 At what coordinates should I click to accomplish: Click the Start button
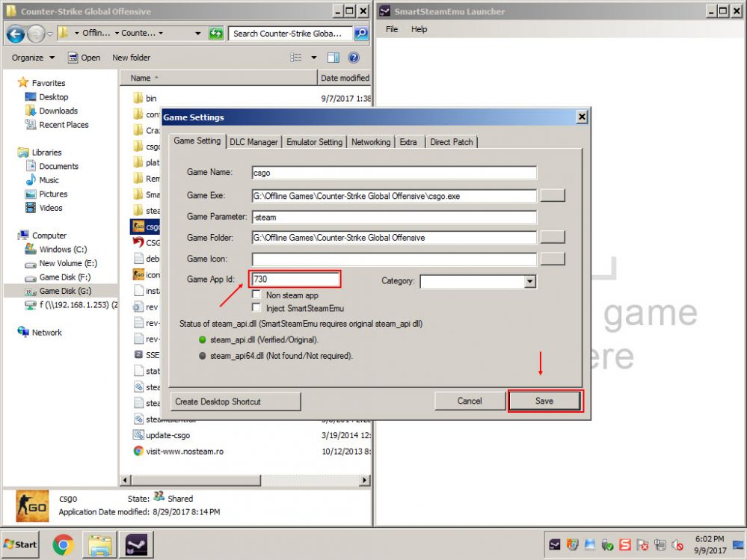(20, 544)
